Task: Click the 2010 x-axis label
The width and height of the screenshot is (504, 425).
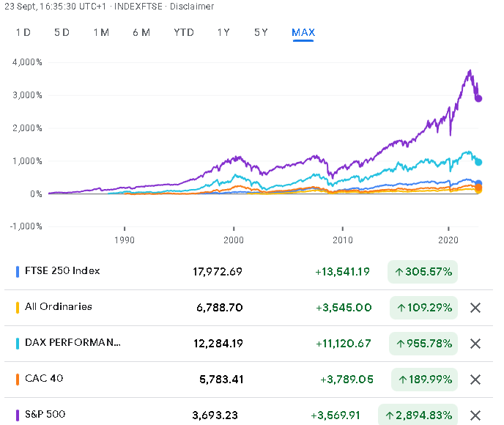Action: [343, 240]
